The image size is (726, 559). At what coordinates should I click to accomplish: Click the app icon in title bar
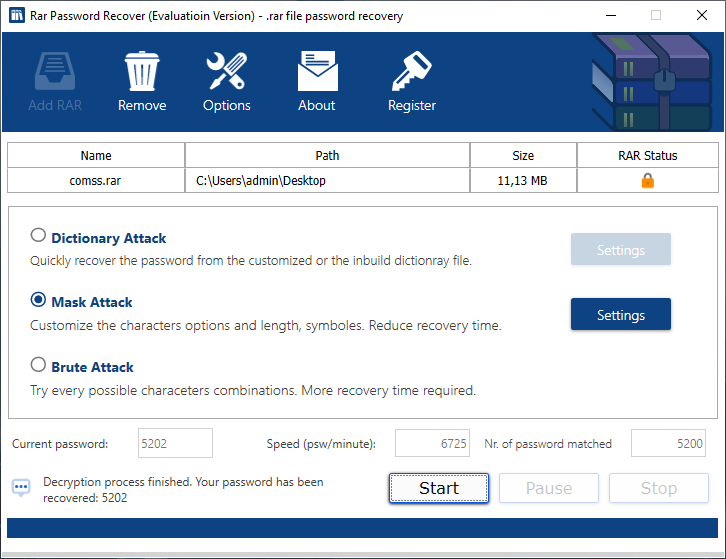click(17, 15)
